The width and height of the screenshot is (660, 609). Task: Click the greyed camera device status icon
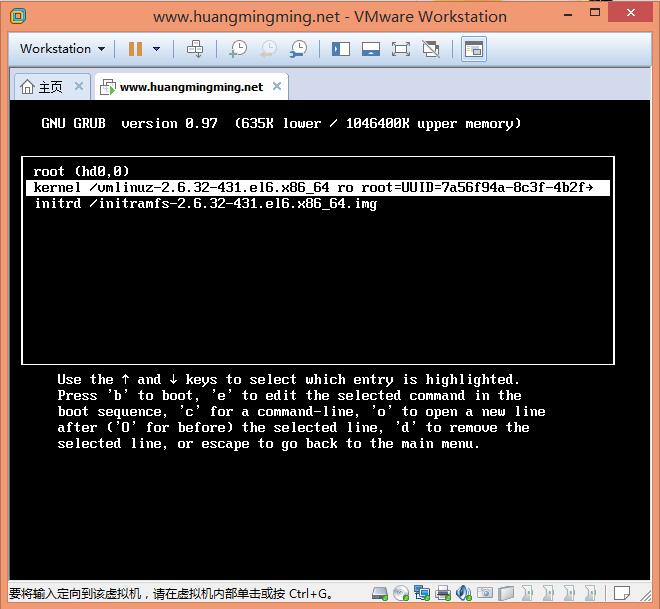click(485, 593)
